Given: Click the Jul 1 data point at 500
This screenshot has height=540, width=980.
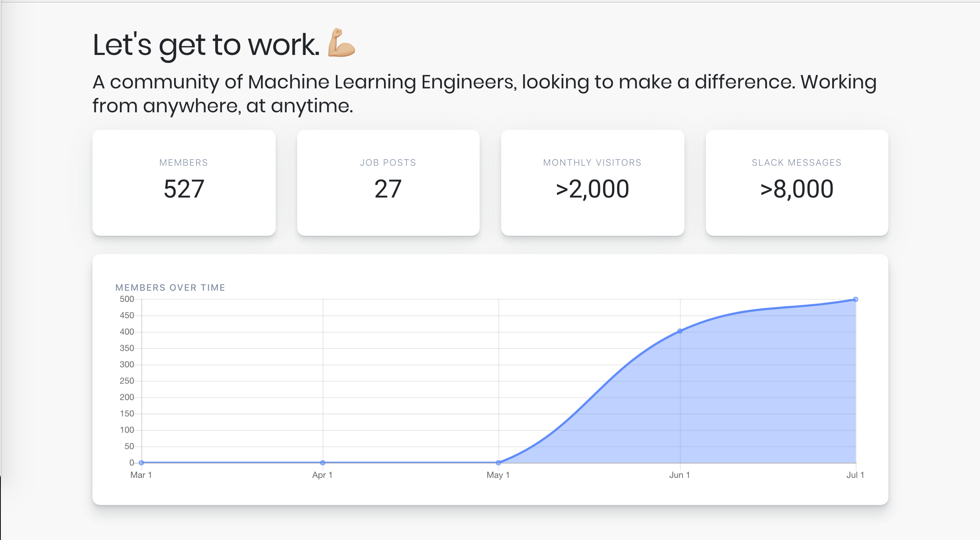Looking at the screenshot, I should [856, 299].
